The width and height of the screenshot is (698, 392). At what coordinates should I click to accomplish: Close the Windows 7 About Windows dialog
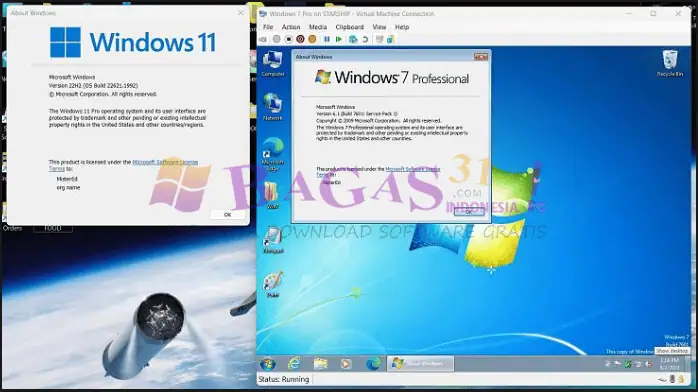481,57
